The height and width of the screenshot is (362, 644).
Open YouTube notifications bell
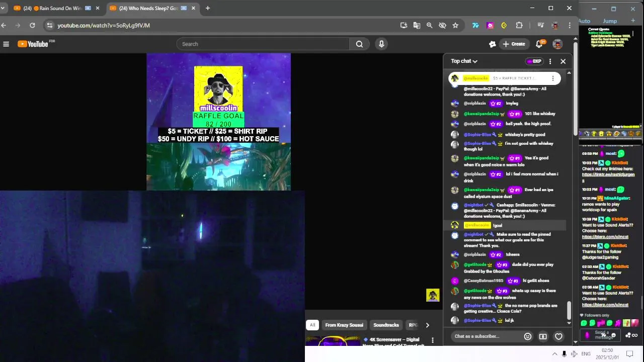point(539,44)
